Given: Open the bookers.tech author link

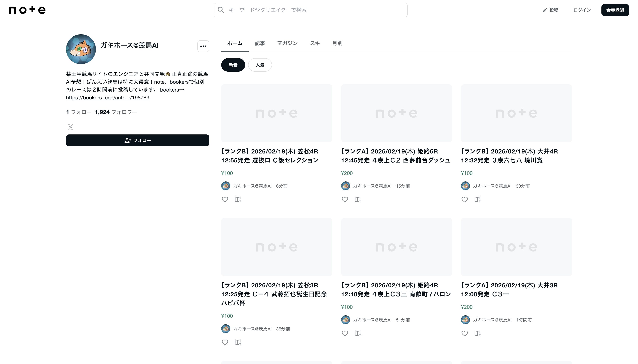Looking at the screenshot, I should tap(107, 98).
